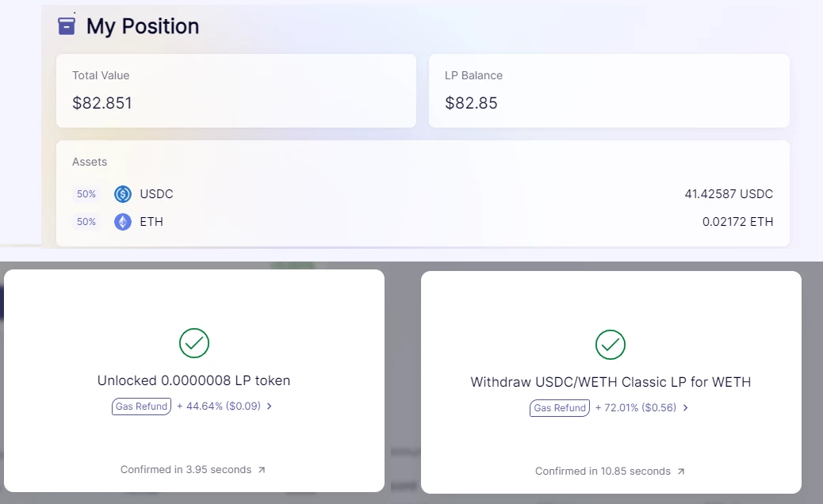Expand the 44.64% gas refund chevron
Viewport: 823px width, 504px height.
tap(270, 406)
